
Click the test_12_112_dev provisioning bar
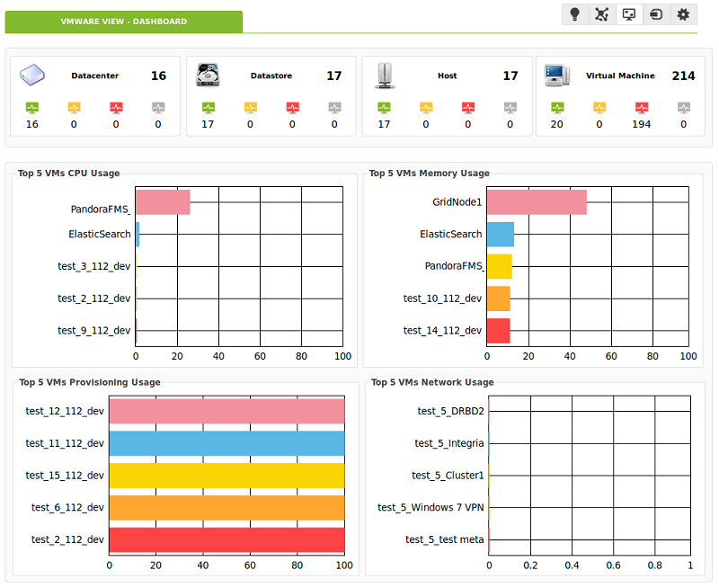click(x=227, y=412)
